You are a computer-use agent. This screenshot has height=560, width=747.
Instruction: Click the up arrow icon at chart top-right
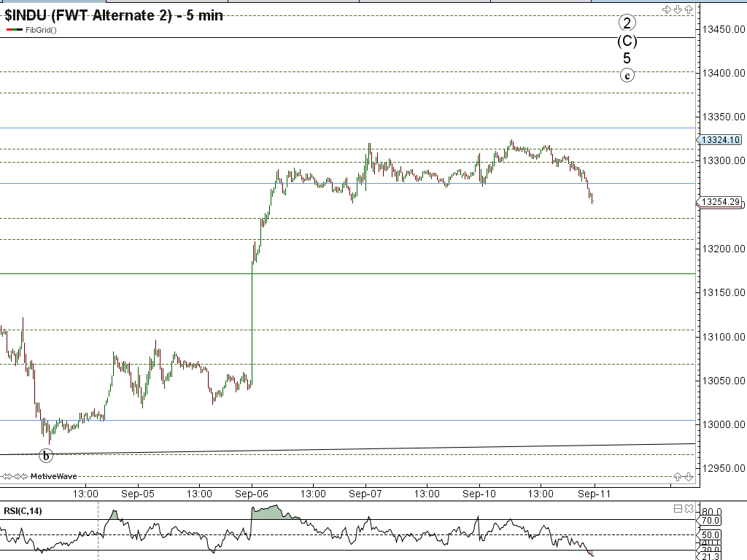tap(688, 9)
